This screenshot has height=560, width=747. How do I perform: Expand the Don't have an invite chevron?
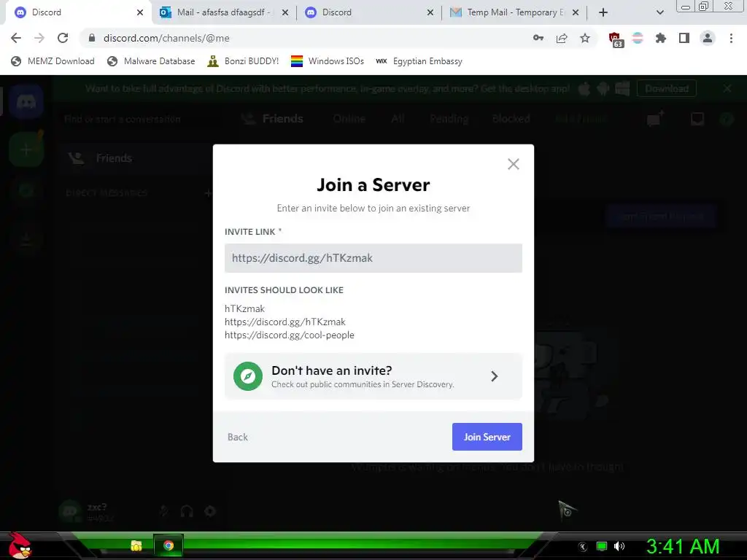[495, 376]
